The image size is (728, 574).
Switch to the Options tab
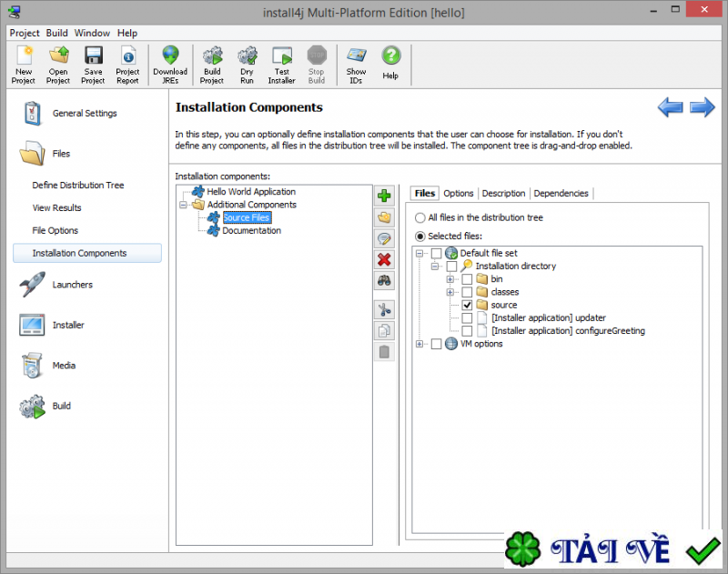pyautogui.click(x=459, y=194)
